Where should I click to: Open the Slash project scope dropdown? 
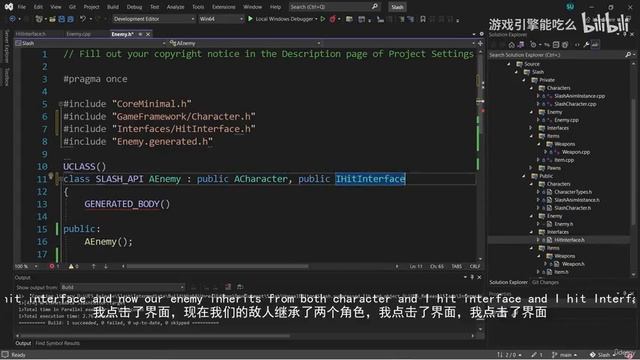(90, 43)
